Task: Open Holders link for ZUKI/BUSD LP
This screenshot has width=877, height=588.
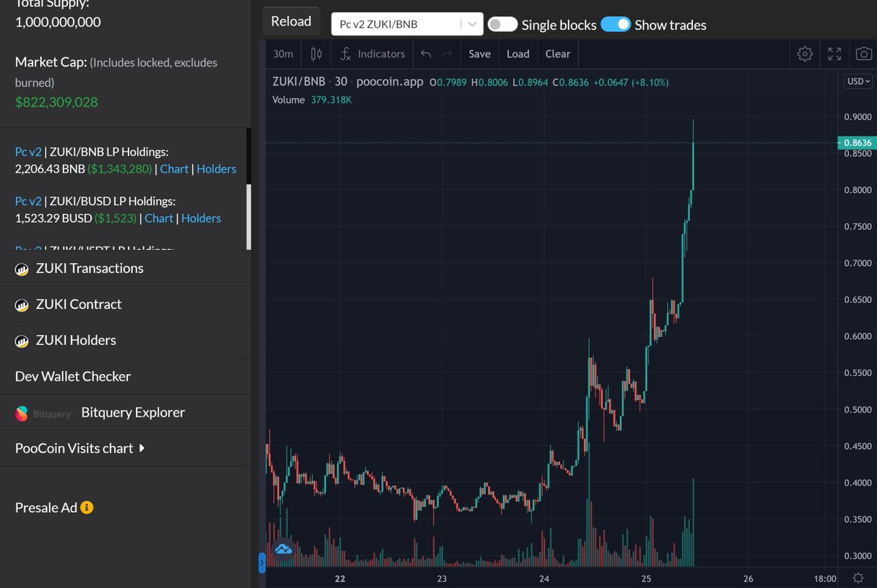Action: pos(201,218)
